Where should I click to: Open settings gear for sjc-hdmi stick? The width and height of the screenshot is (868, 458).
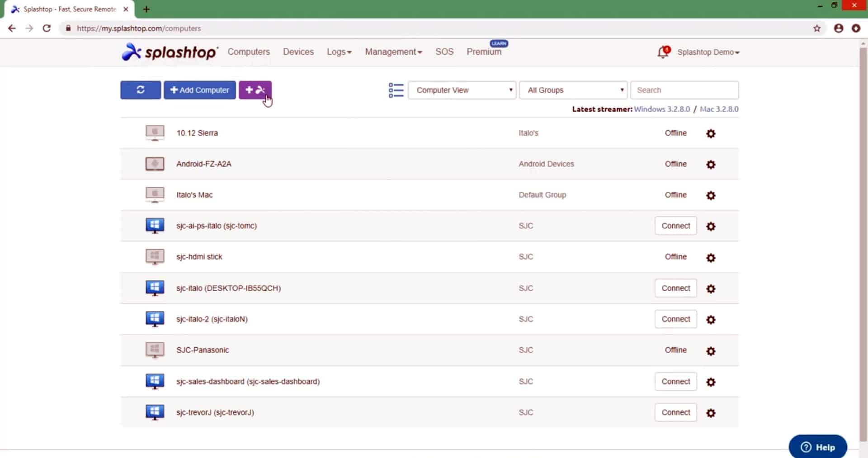point(711,257)
